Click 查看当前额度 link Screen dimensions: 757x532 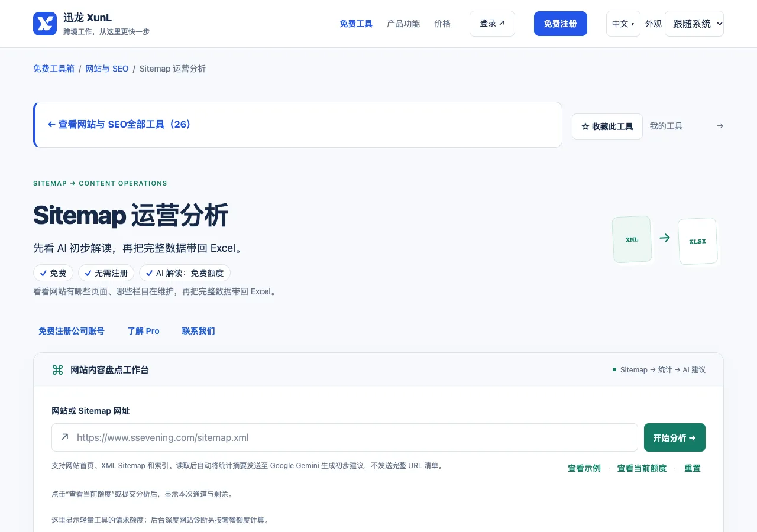[642, 468]
